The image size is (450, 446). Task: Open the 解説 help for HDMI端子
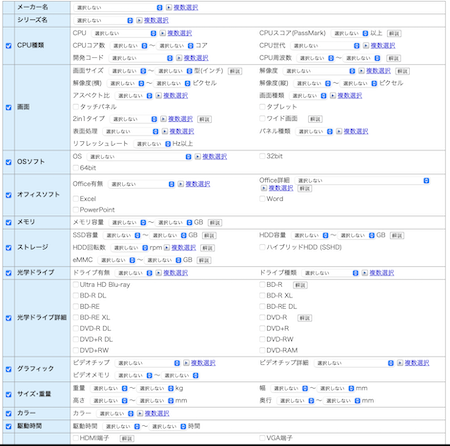(127, 439)
